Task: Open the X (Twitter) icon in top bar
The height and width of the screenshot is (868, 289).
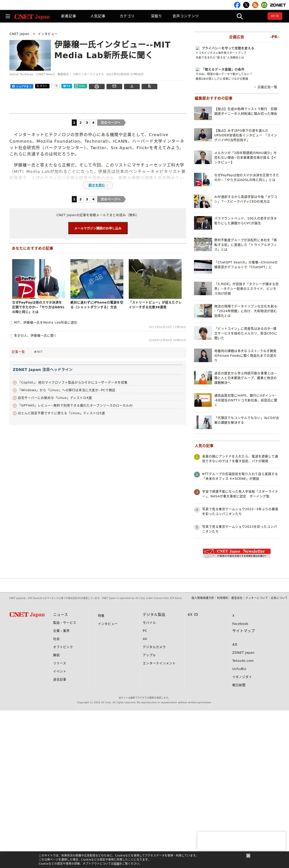Action: [246, 5]
